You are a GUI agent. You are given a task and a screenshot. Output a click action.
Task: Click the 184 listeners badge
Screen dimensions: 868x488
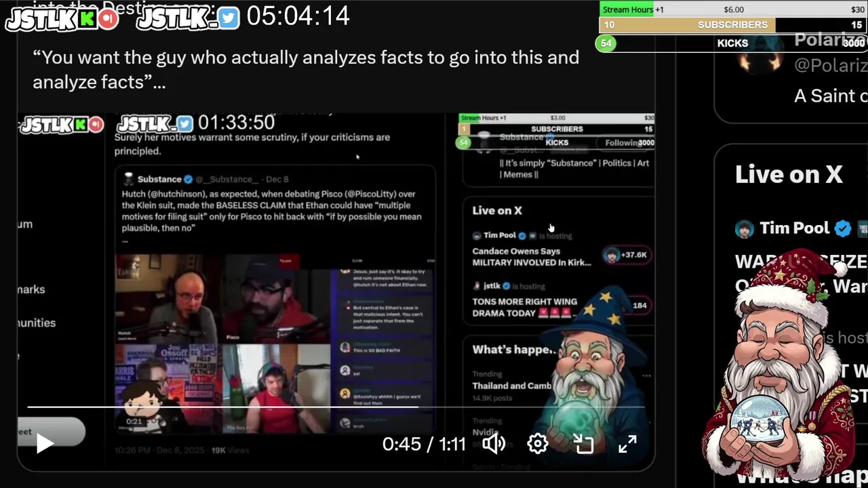point(639,306)
